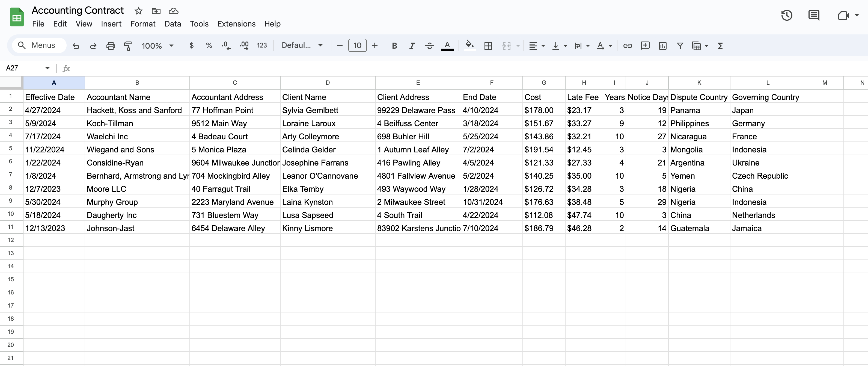Click the Undo arrow icon
The image size is (868, 366).
(x=76, y=46)
